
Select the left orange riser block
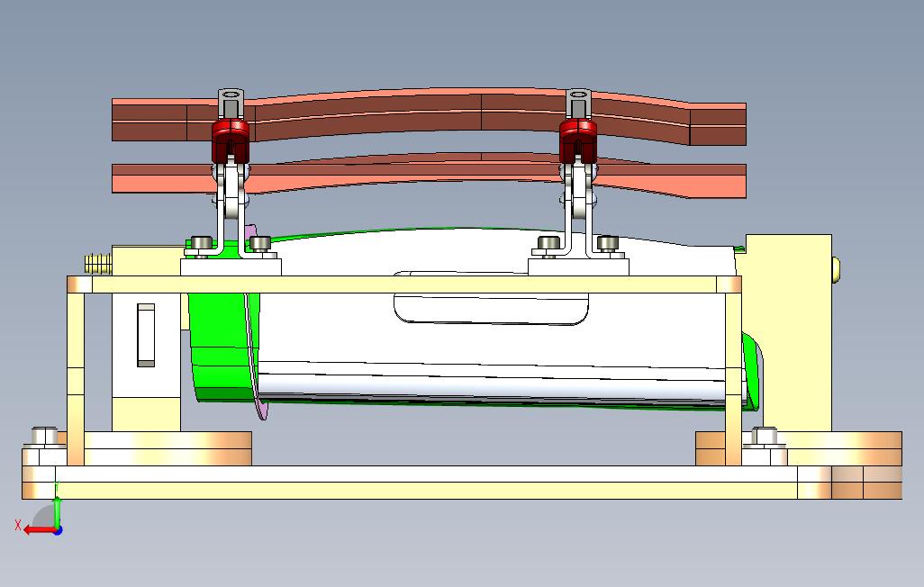coord(168,448)
